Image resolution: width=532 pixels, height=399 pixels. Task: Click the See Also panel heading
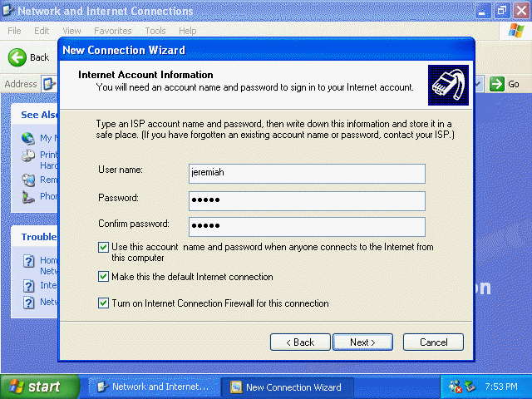[39, 115]
